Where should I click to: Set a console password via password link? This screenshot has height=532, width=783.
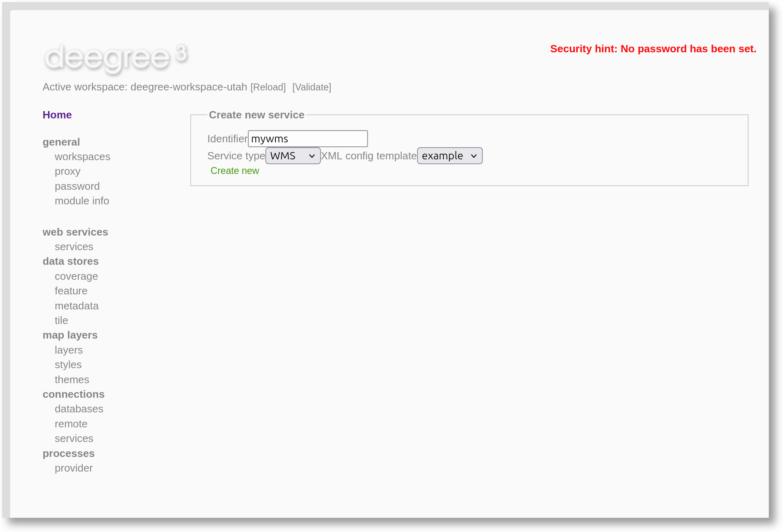click(77, 186)
